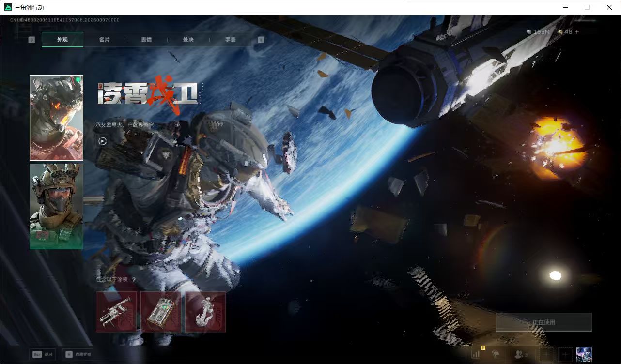
Task: Click the 169M currency balance
Action: coord(538,32)
